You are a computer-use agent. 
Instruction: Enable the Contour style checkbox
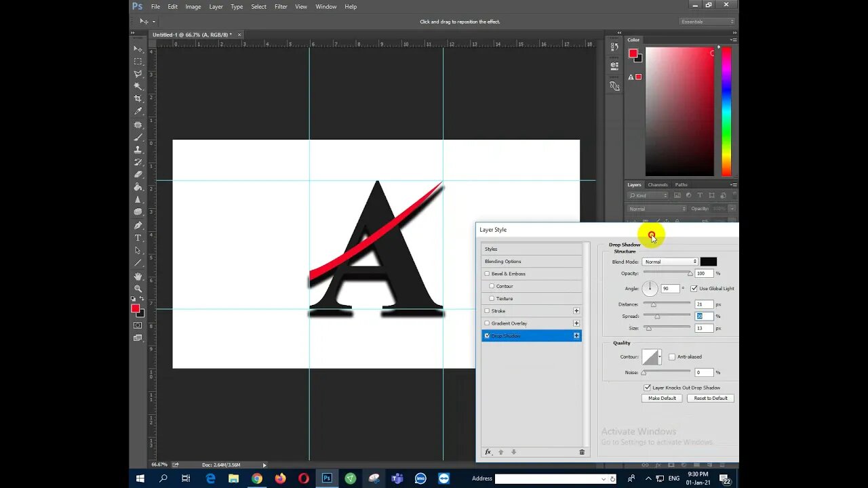tap(492, 286)
